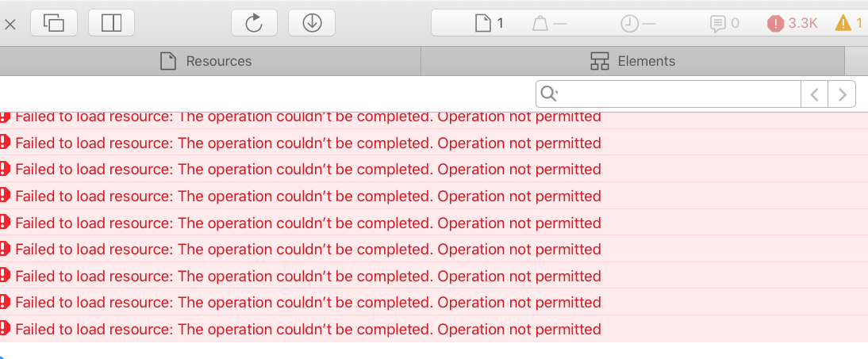Click error icon of second console row
868x359 pixels.
tap(5, 142)
